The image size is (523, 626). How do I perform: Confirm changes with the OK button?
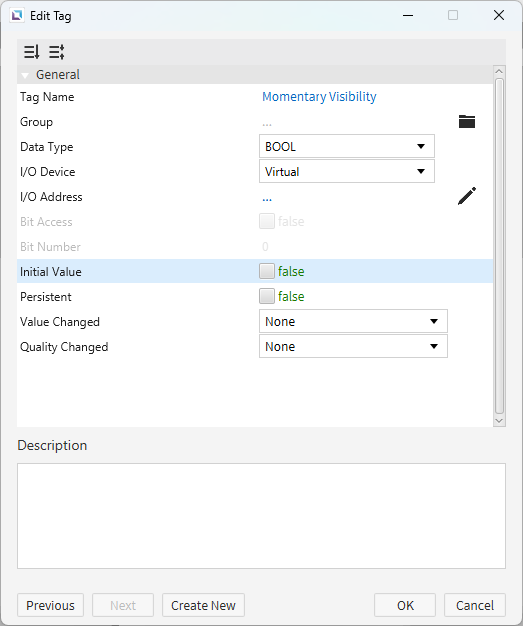(x=405, y=605)
